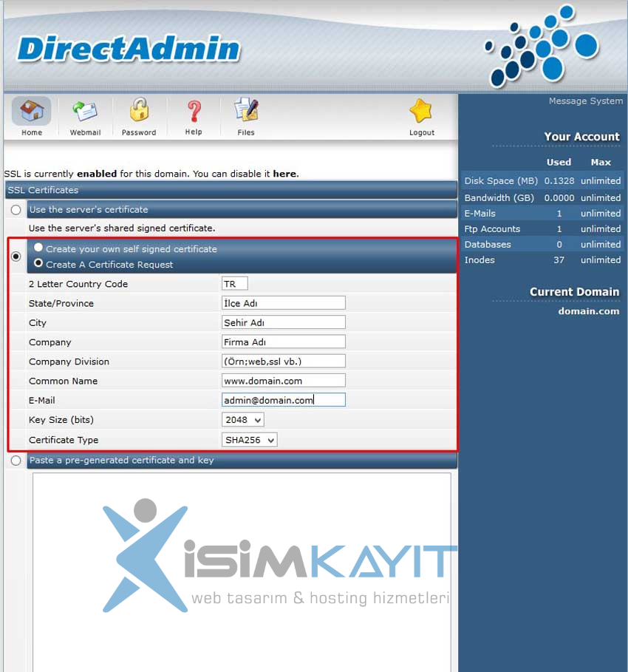Viewport: 628px width, 672px height.
Task: Select Use the server's certificate radio
Action: click(x=16, y=210)
